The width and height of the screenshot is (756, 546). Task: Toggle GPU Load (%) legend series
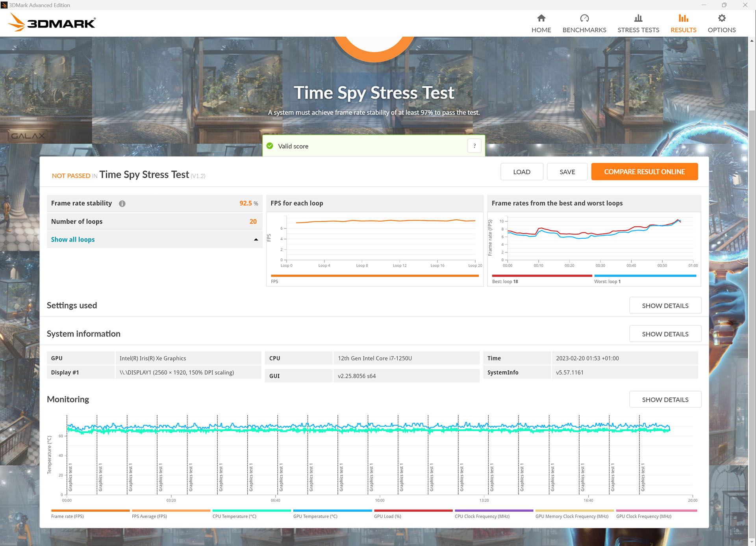pos(413,514)
